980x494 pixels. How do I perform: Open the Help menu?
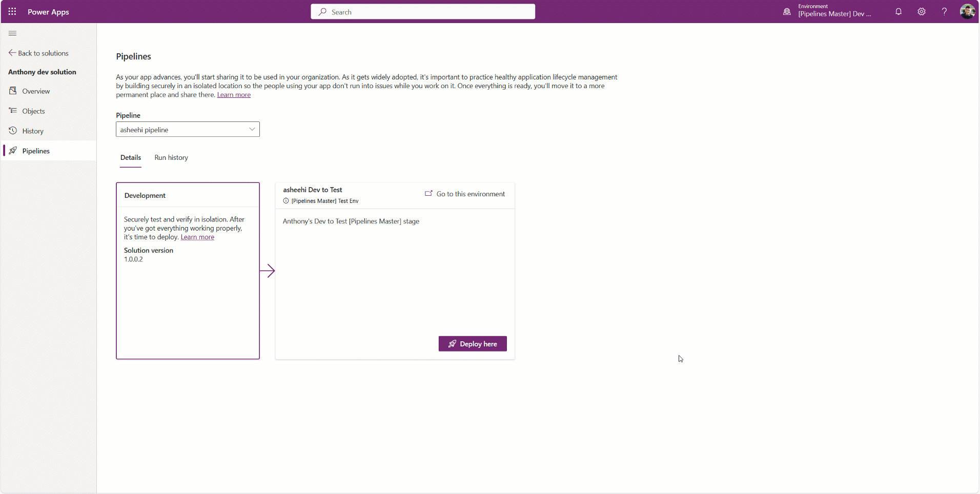coord(944,11)
